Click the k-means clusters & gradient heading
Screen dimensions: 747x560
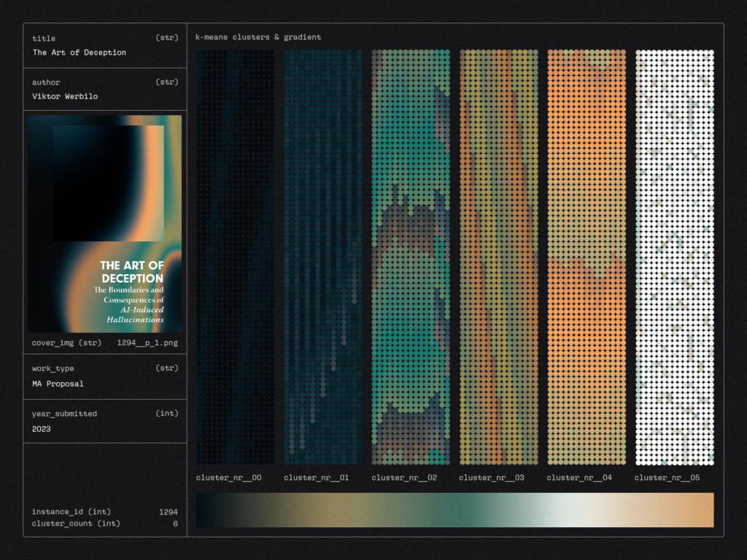[x=258, y=37]
